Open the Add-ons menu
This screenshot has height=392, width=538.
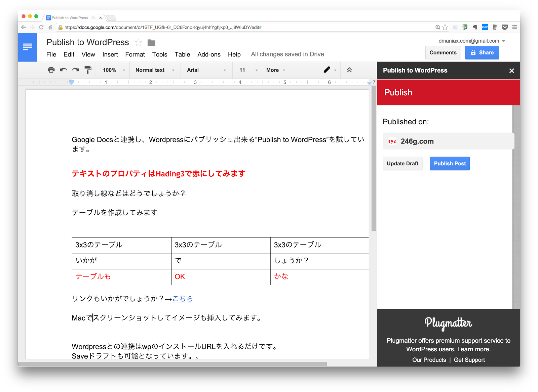point(209,54)
